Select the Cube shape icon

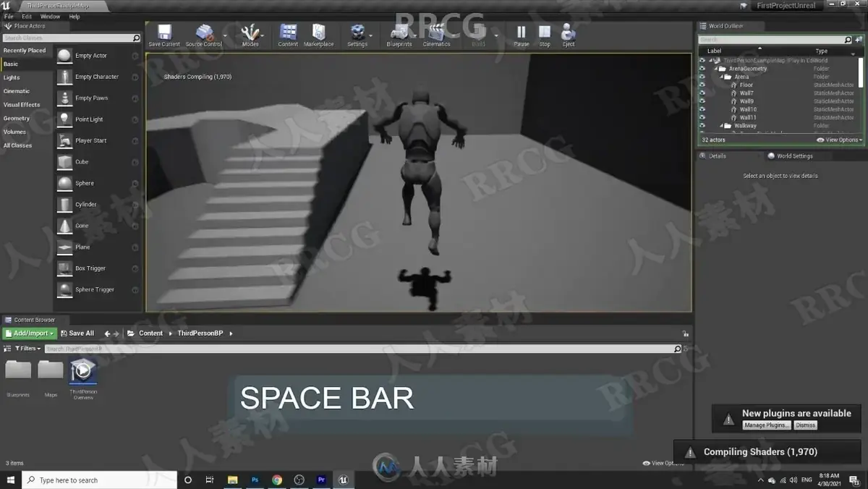(65, 162)
